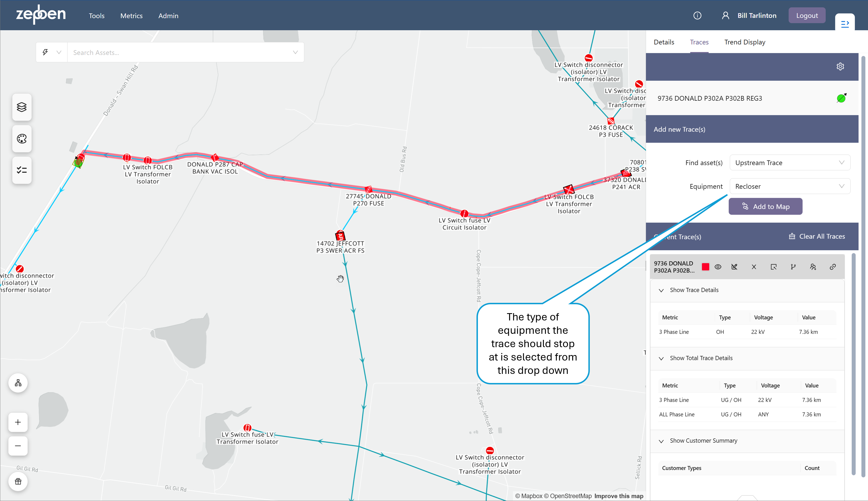Viewport: 868px width, 501px height.
Task: Click the Zepben logo
Action: tap(41, 15)
